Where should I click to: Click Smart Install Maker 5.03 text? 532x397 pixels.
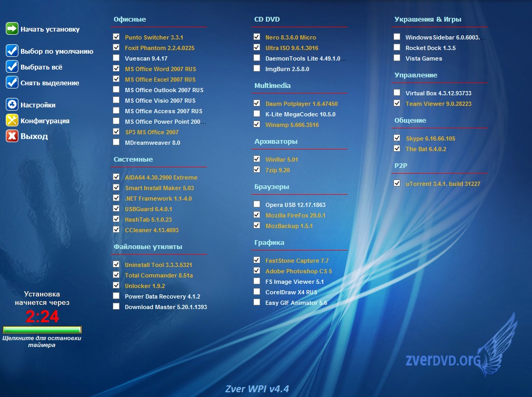click(x=160, y=188)
